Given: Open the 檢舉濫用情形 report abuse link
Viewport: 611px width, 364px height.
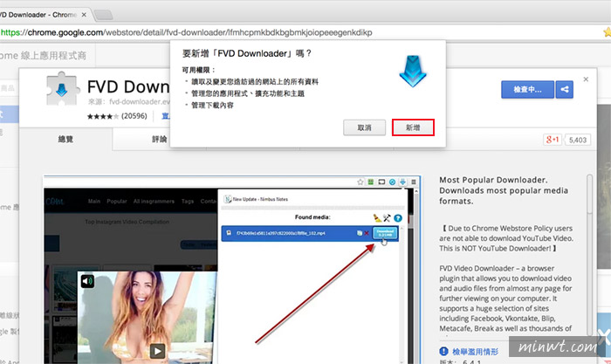Looking at the screenshot, I should coord(475,352).
